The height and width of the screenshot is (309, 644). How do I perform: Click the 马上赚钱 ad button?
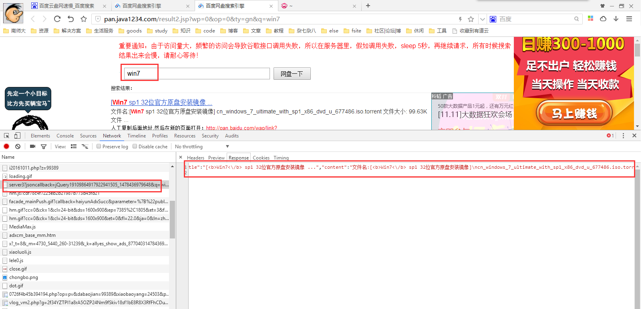click(x=574, y=114)
